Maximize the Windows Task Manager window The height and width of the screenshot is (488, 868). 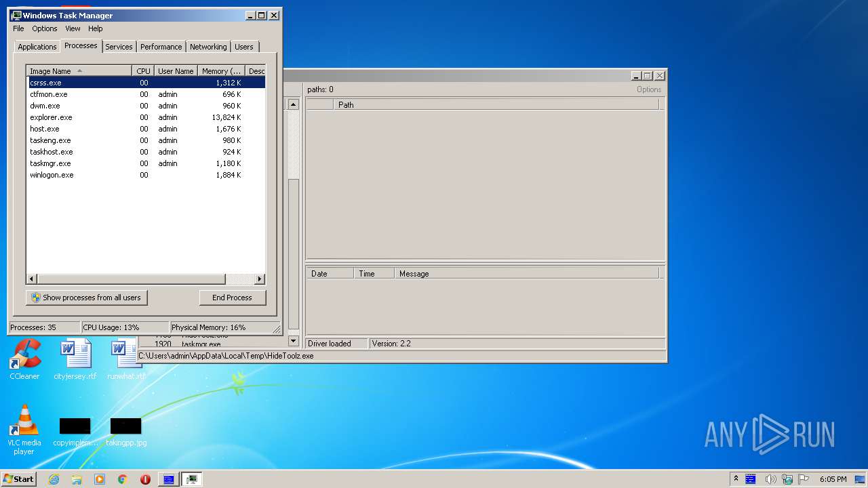(x=262, y=16)
